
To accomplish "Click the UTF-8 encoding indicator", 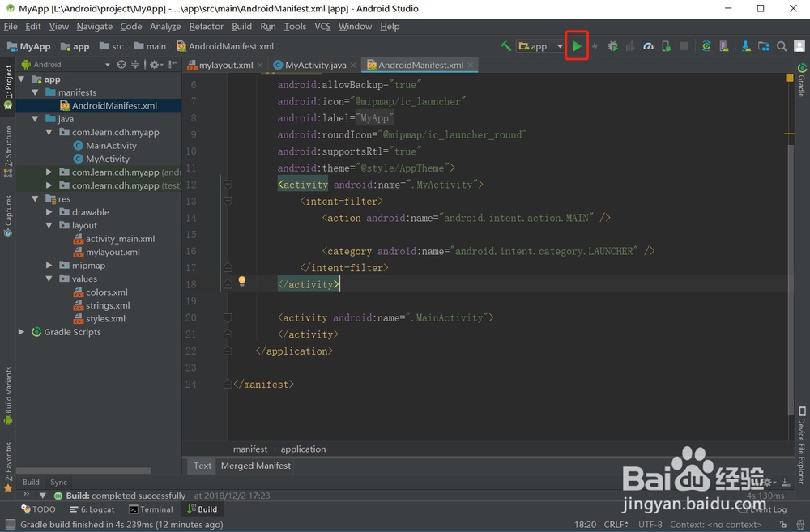I will point(650,524).
